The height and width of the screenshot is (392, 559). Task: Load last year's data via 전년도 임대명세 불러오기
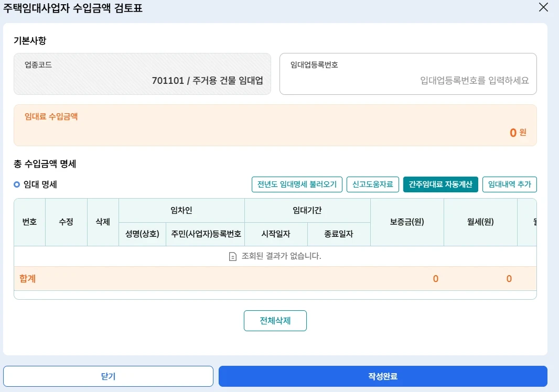[297, 184]
